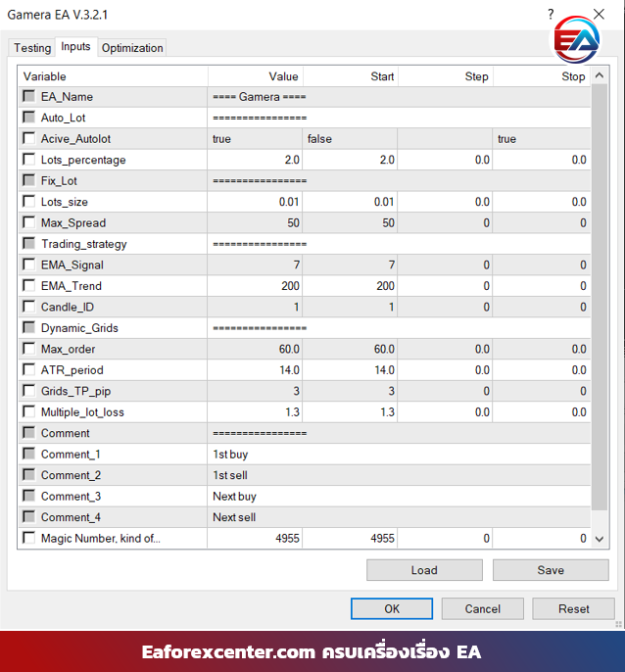Click the Reset button
The image size is (625, 672).
[573, 608]
